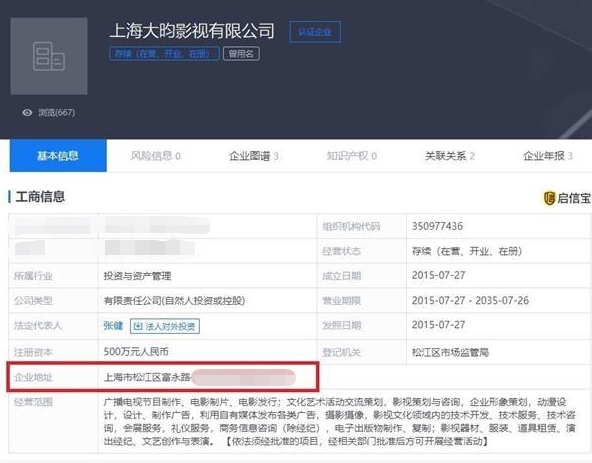
Task: Click the 法人对外投资 button
Action: click(x=165, y=326)
